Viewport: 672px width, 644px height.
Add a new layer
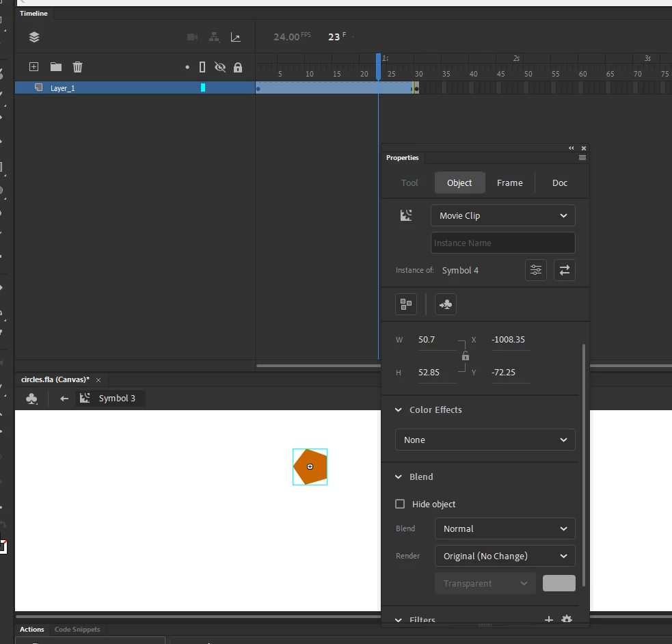coord(34,67)
